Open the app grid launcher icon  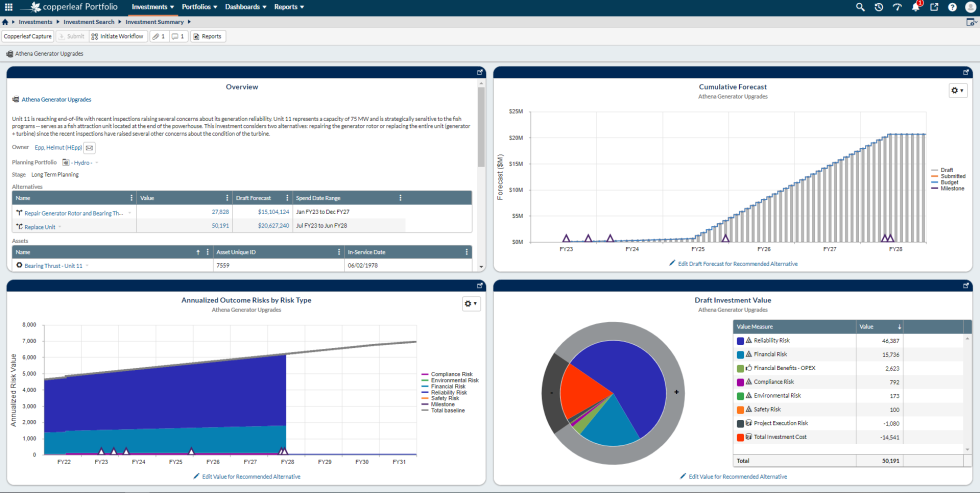click(9, 7)
